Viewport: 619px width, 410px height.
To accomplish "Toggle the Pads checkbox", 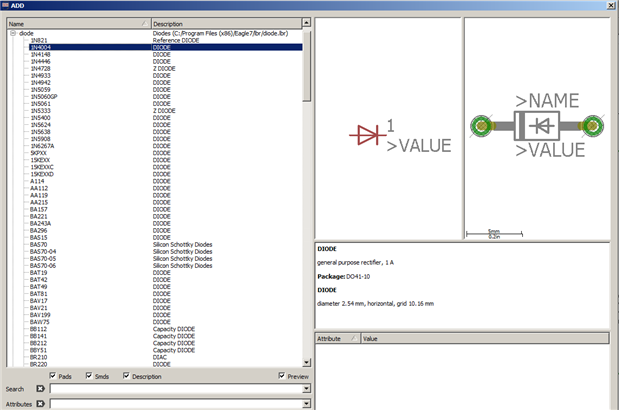I will pyautogui.click(x=54, y=376).
